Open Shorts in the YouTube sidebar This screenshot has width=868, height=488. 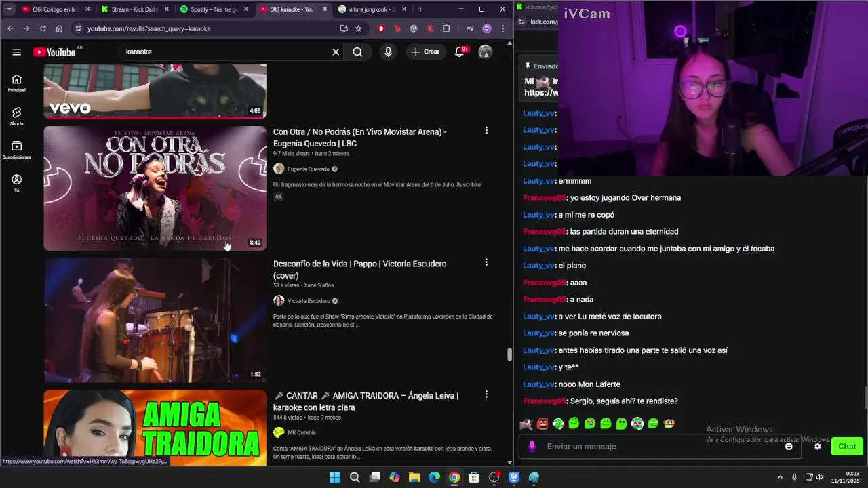tap(17, 117)
